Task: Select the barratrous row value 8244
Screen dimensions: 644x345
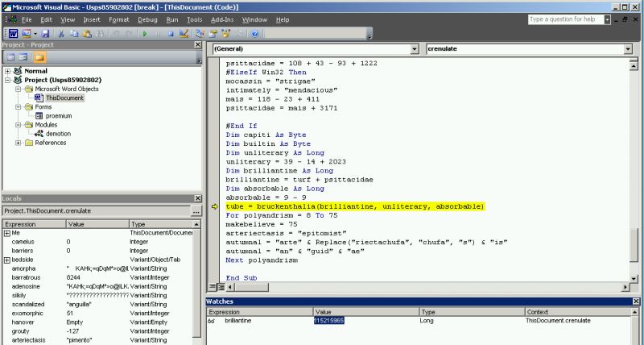Action: click(73, 277)
